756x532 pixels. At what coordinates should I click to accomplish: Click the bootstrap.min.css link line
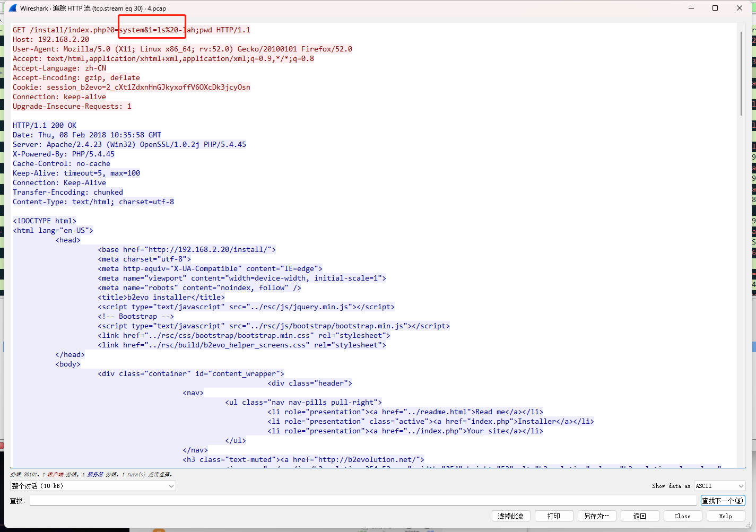click(x=244, y=335)
